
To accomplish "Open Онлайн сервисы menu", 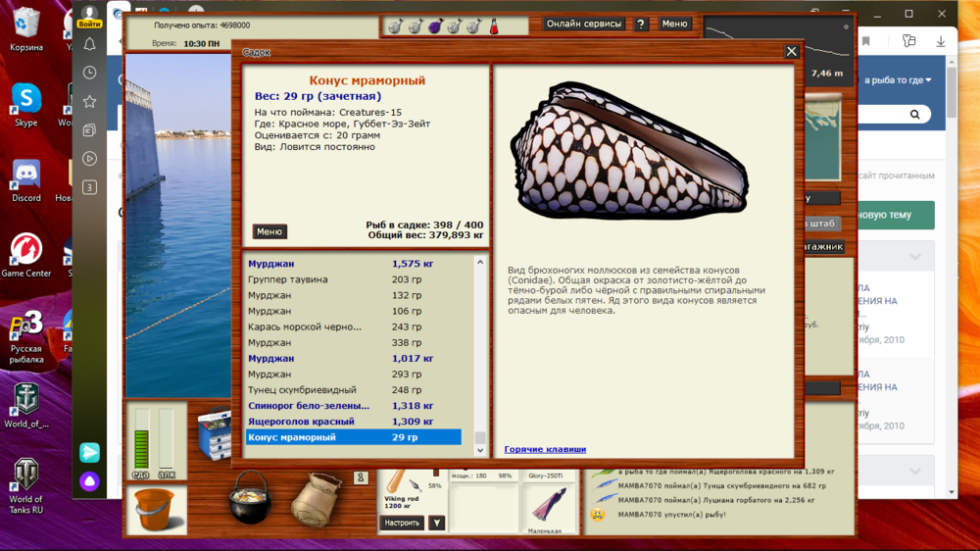I will coord(584,24).
